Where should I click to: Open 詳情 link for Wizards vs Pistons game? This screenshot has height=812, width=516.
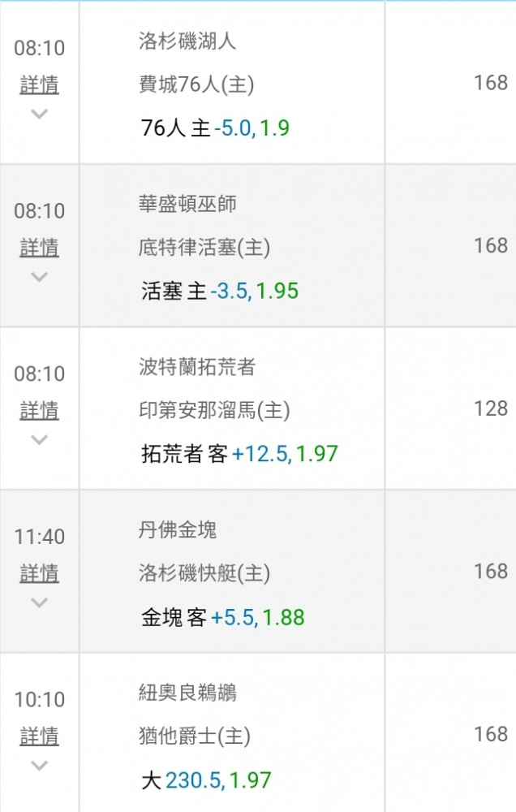[x=39, y=248]
